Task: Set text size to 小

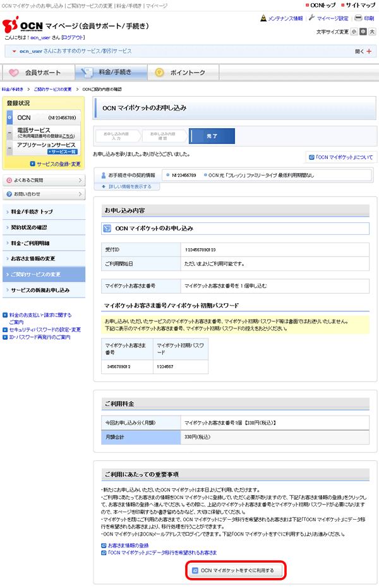Action: [354, 32]
